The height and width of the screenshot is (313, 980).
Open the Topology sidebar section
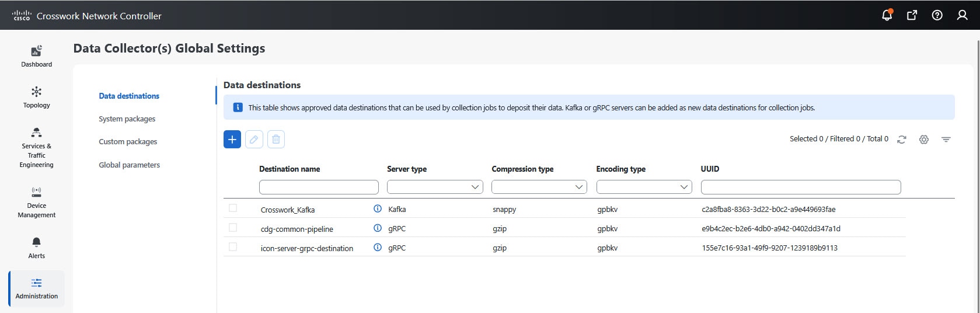click(x=36, y=97)
